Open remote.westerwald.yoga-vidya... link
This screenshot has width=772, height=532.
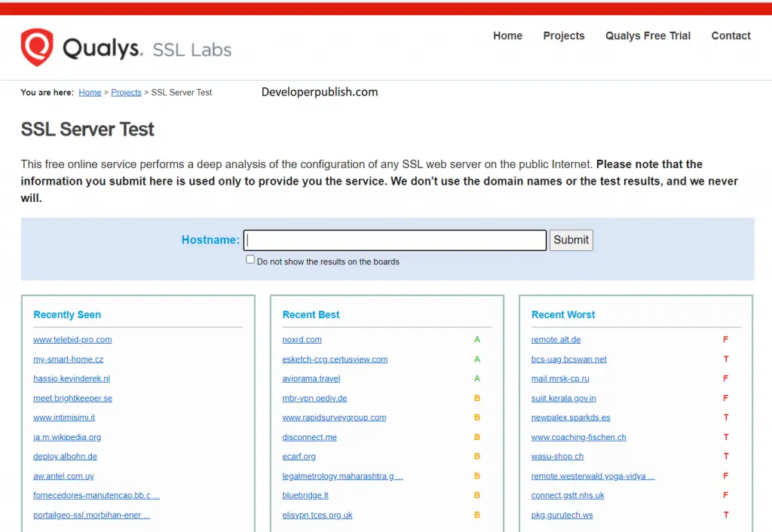(593, 476)
